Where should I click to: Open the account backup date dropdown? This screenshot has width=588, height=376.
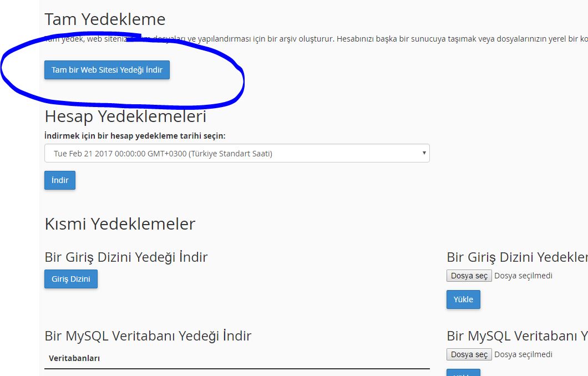click(237, 154)
